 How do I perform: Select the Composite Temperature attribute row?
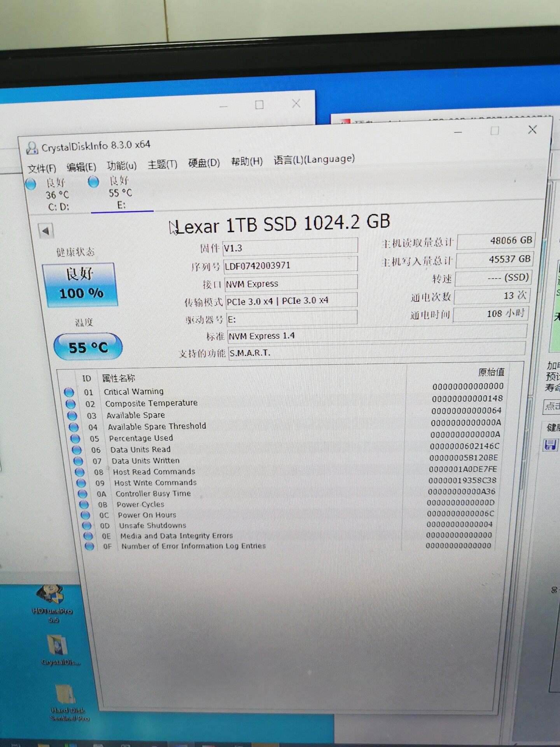coord(284,401)
